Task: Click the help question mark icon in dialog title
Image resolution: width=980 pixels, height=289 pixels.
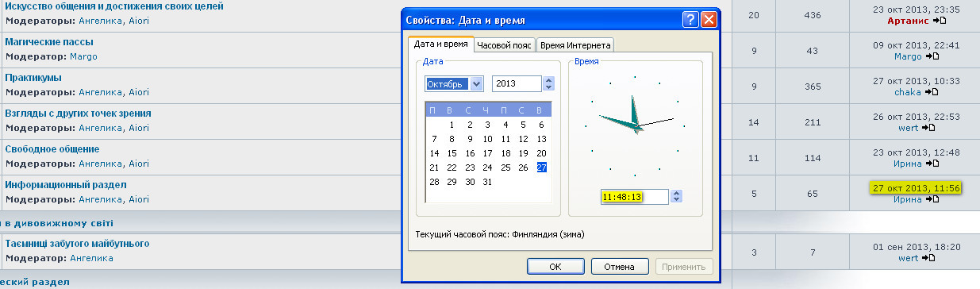Action: click(x=690, y=19)
